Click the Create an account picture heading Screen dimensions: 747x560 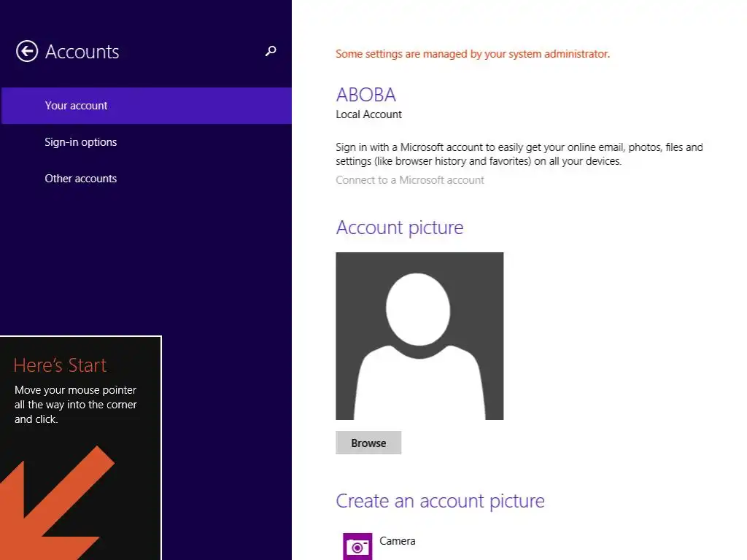[x=440, y=501]
